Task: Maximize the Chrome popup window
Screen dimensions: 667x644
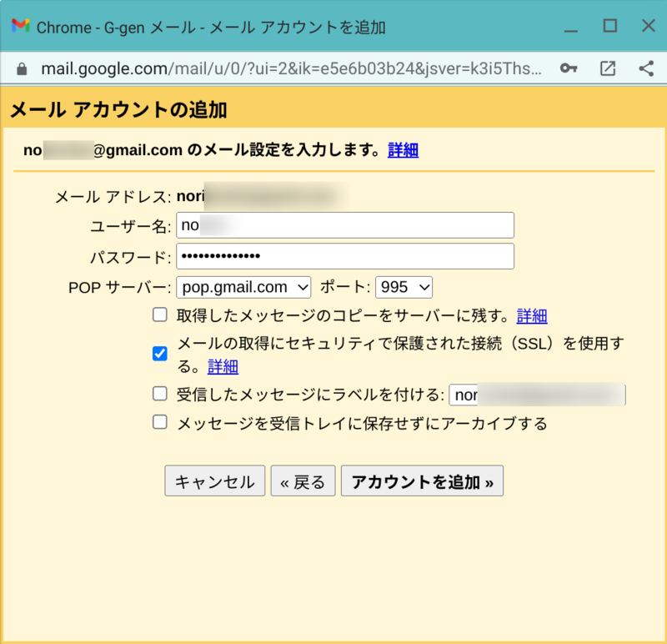Action: point(610,26)
